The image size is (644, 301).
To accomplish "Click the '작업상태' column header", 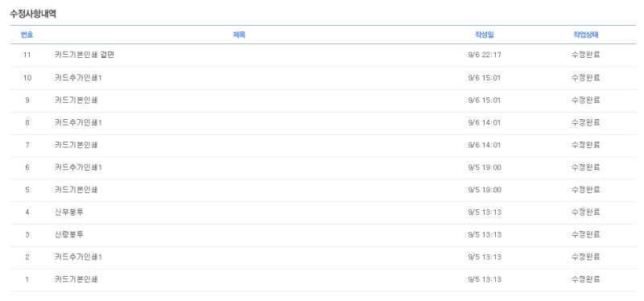I will pyautogui.click(x=586, y=35).
